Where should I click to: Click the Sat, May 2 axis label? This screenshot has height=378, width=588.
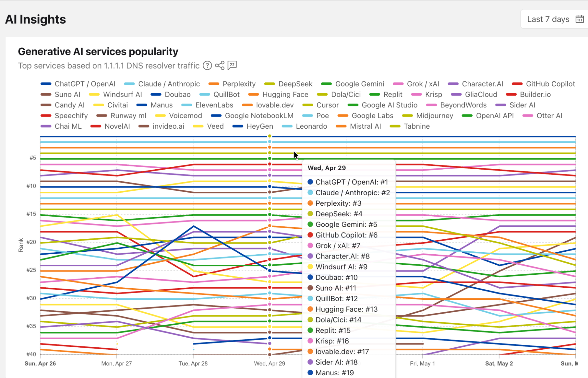point(499,363)
